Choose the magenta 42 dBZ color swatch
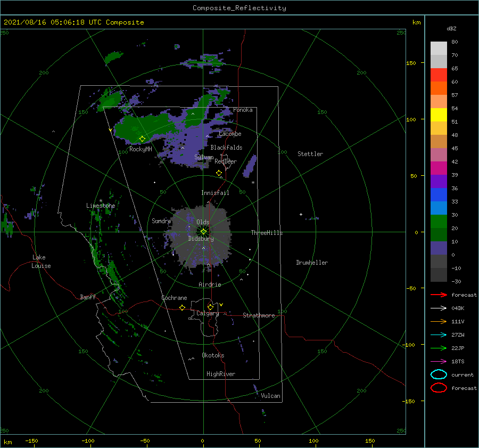Image resolution: width=479 pixels, height=448 pixels. point(439,168)
